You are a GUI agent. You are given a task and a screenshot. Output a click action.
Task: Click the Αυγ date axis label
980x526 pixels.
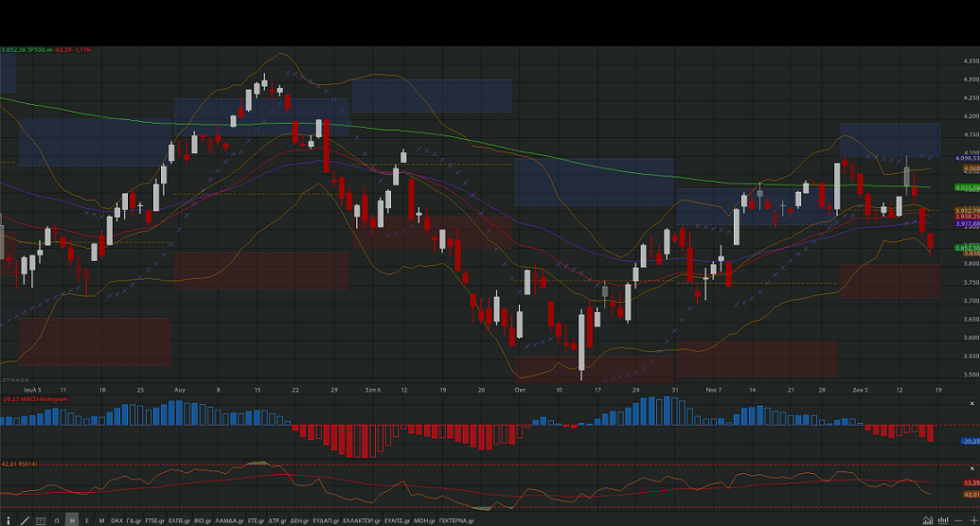point(180,390)
